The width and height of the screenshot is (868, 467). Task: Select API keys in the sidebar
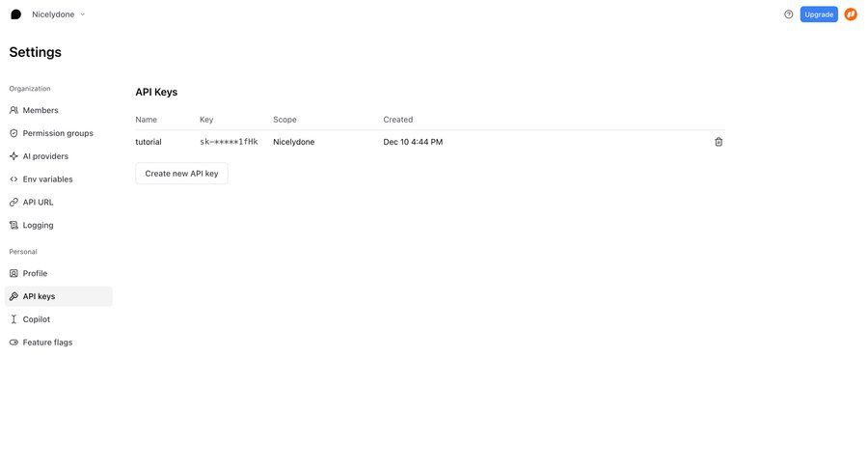pyautogui.click(x=39, y=296)
